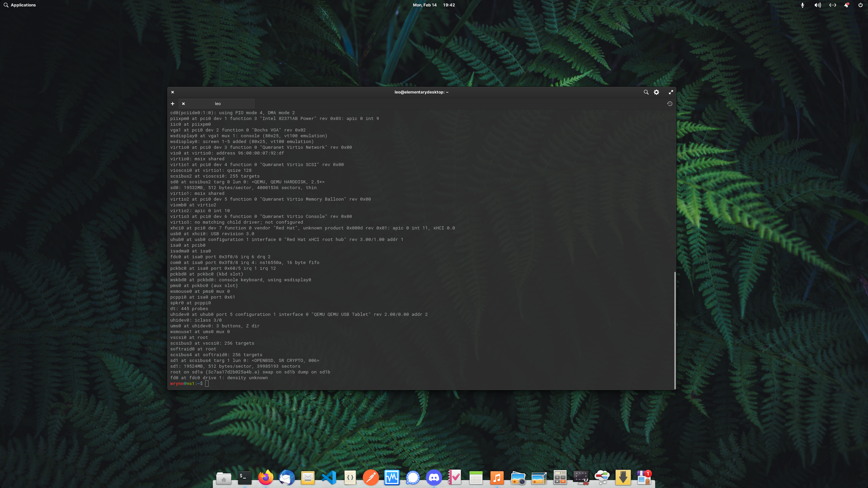The width and height of the screenshot is (868, 488).
Task: Open the network indicator
Action: (832, 5)
